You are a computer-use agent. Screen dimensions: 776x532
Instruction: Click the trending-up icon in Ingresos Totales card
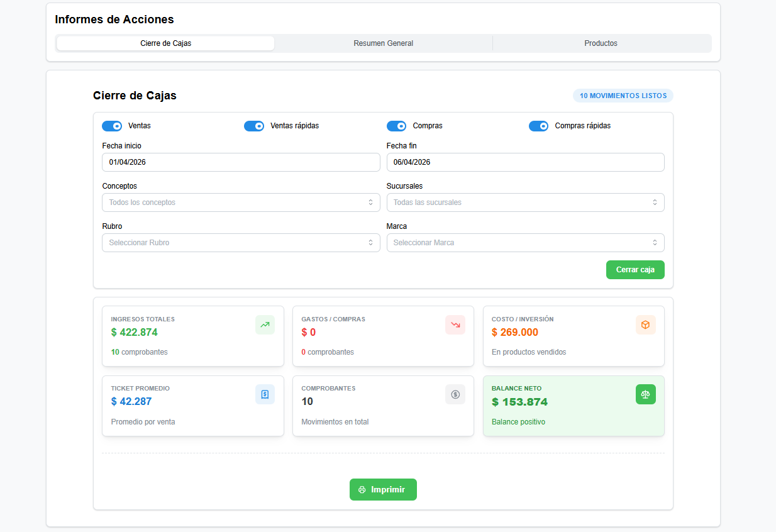[265, 325]
